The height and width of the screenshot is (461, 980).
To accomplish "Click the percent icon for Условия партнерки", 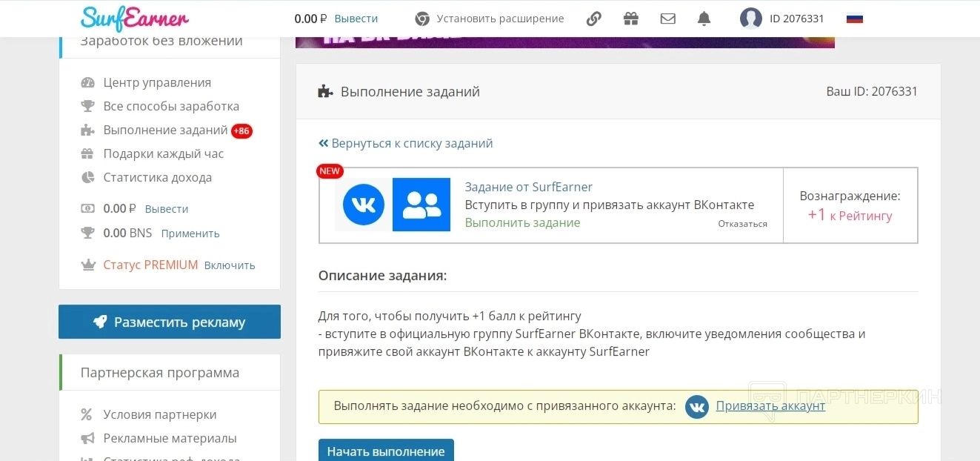I will click(x=87, y=415).
